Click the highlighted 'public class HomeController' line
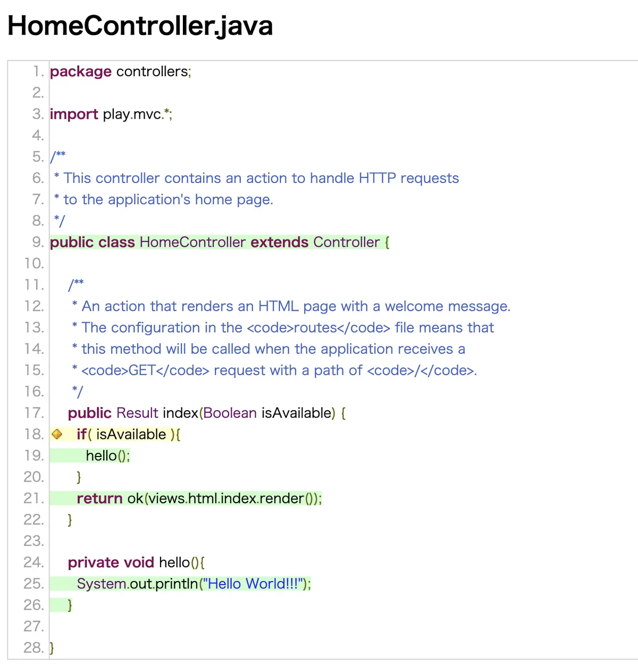The height and width of the screenshot is (672, 638). [x=220, y=242]
